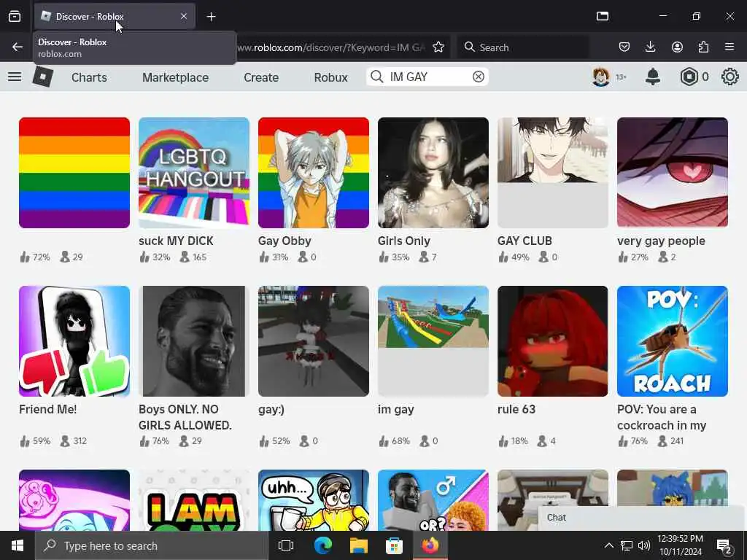The image size is (747, 560).
Task: Click the red-haired rule 63 thumbnail
Action: (553, 341)
